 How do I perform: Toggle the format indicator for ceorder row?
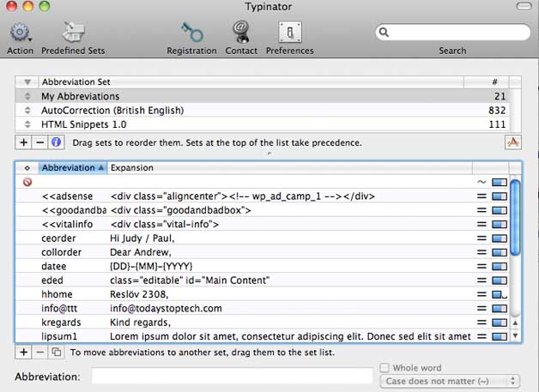(500, 238)
